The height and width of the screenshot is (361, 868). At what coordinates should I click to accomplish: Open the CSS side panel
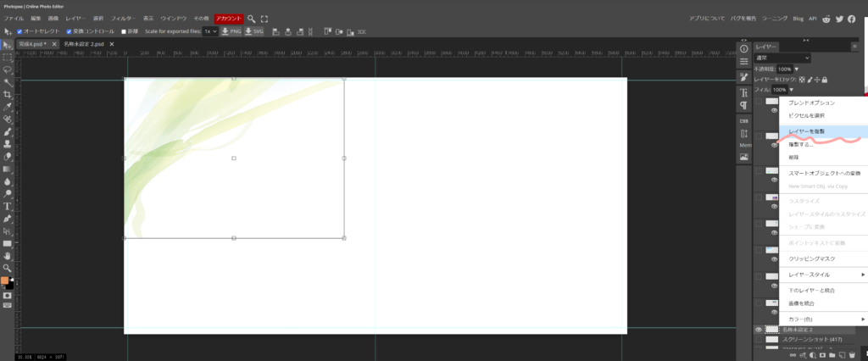(x=743, y=121)
